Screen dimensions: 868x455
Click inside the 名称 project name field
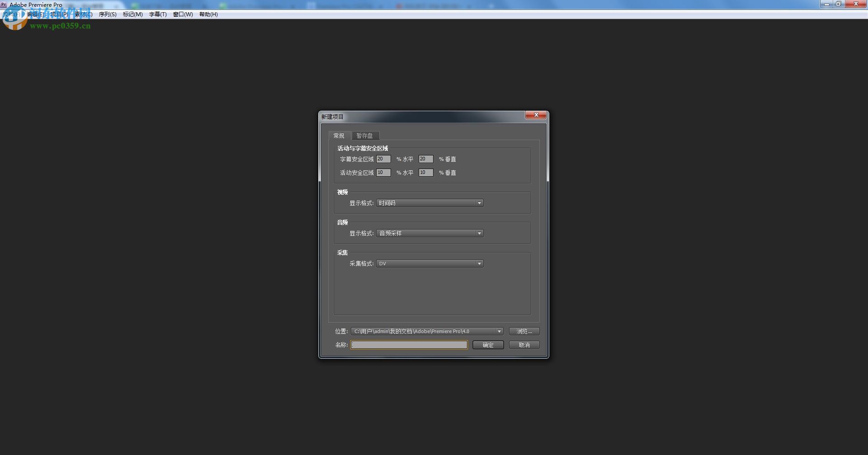click(409, 345)
